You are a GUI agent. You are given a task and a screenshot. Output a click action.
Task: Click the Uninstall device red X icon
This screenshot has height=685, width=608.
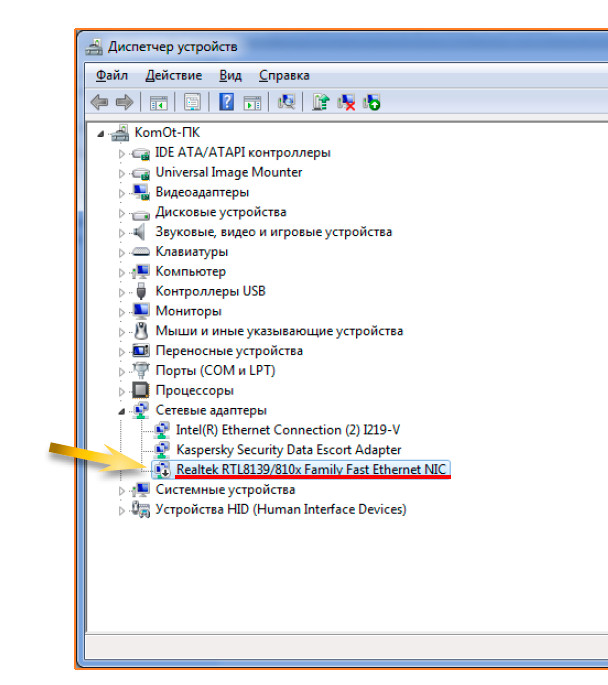(347, 102)
